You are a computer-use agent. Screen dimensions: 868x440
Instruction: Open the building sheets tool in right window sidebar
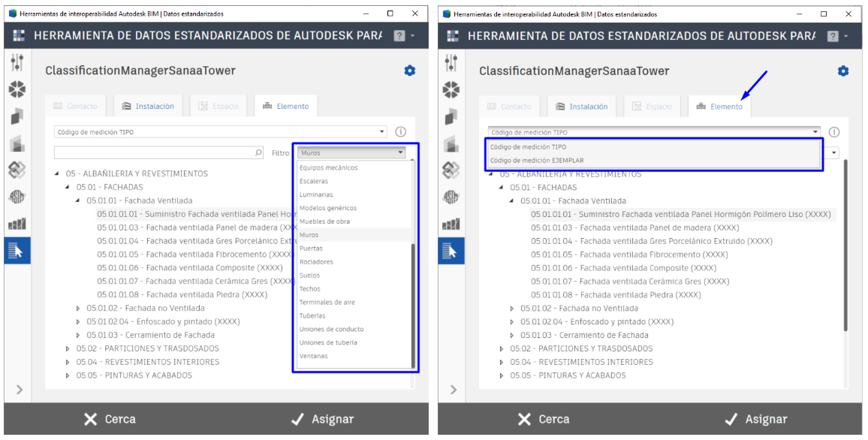coord(451,116)
